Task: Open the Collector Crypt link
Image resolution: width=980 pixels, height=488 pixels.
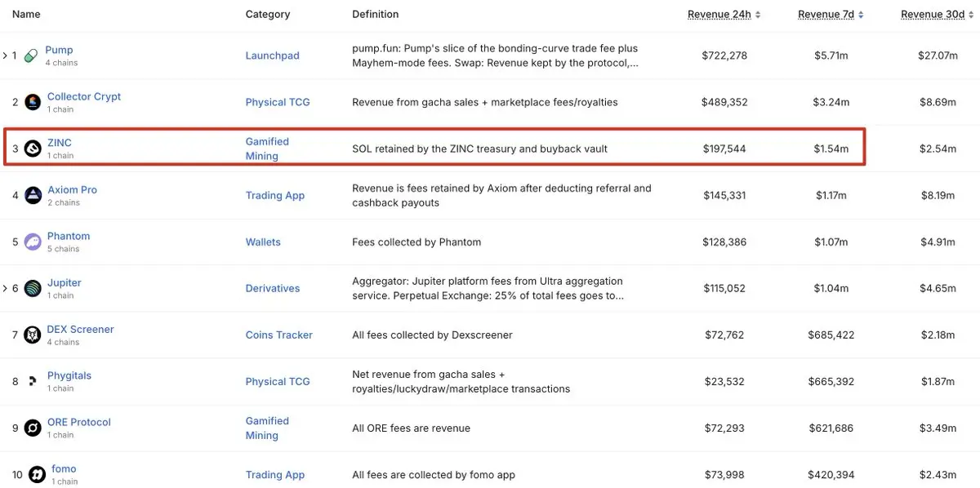Action: 84,96
